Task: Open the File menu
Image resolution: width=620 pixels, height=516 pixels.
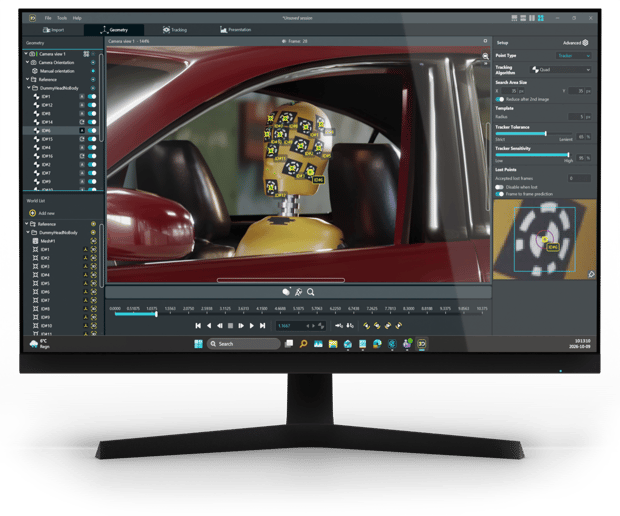Action: [48, 18]
